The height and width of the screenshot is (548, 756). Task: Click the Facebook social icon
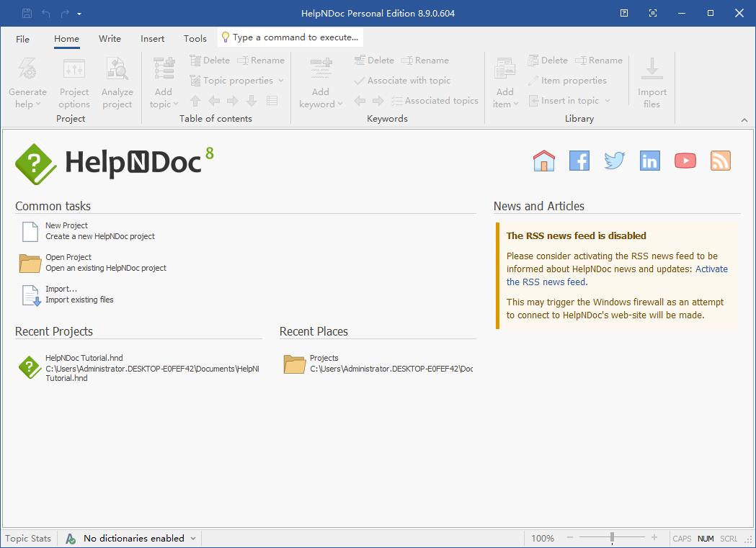pyautogui.click(x=579, y=161)
